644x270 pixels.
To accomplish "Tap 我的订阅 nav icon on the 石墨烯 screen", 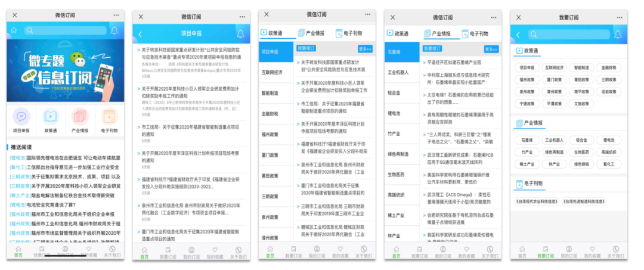I will click(442, 249).
